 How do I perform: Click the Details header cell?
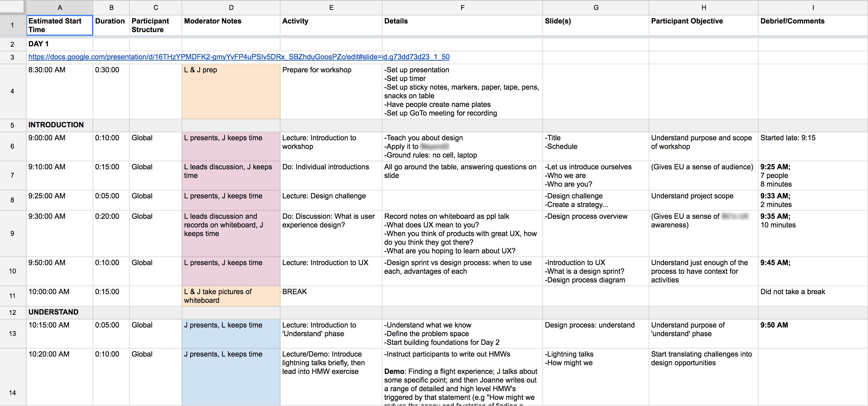click(462, 25)
